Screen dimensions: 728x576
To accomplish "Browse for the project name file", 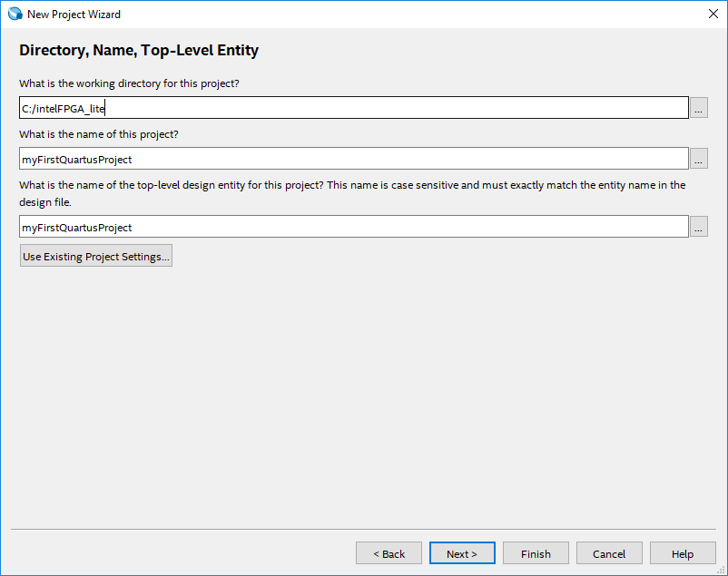I will coord(698,159).
